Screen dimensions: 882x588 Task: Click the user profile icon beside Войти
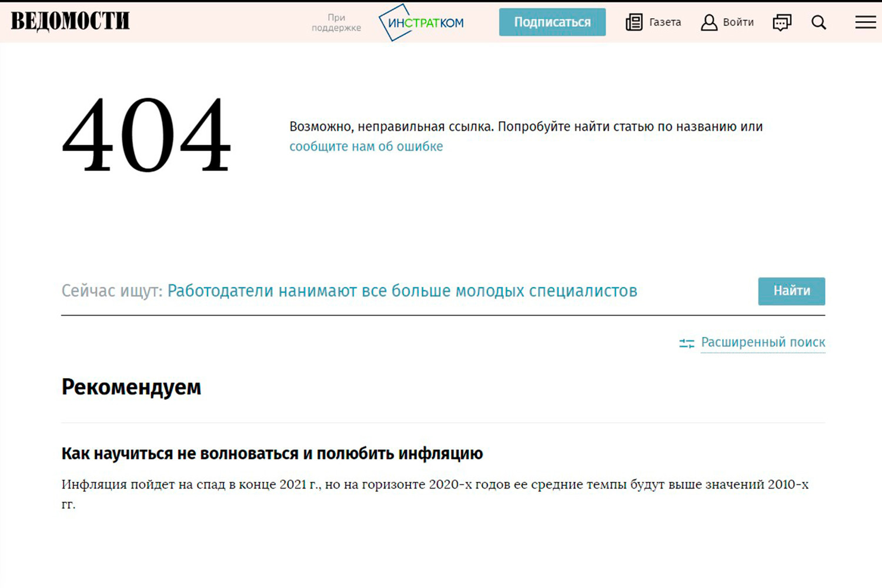(709, 22)
